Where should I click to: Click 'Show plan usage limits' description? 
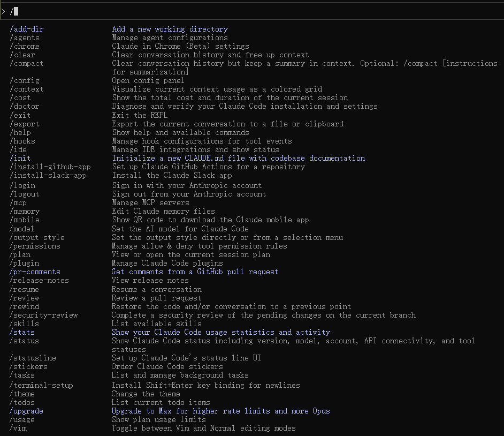159,419
